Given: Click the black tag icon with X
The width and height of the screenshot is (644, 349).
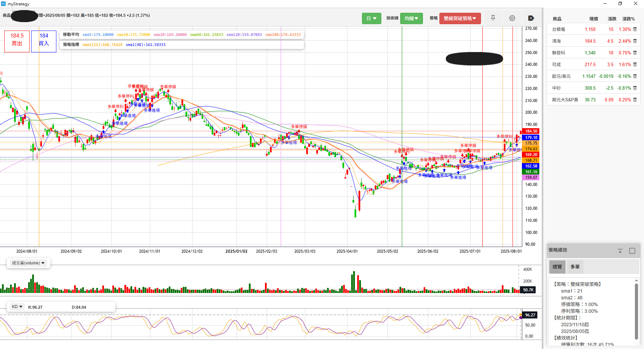Looking at the screenshot, I should pyautogui.click(x=531, y=18).
